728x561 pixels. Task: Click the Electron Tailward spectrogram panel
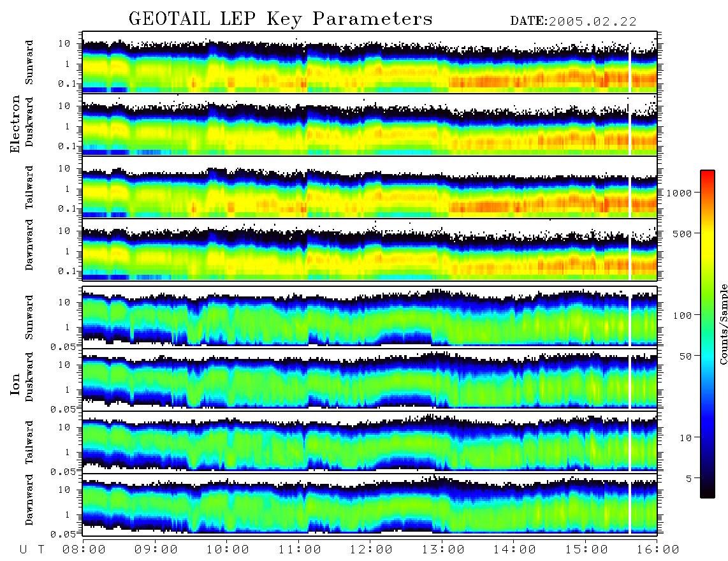(x=370, y=187)
